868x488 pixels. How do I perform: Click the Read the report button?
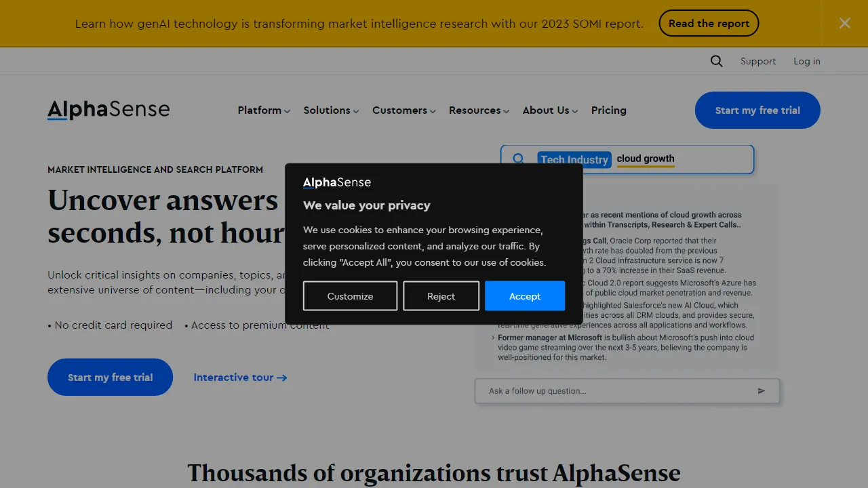click(709, 23)
